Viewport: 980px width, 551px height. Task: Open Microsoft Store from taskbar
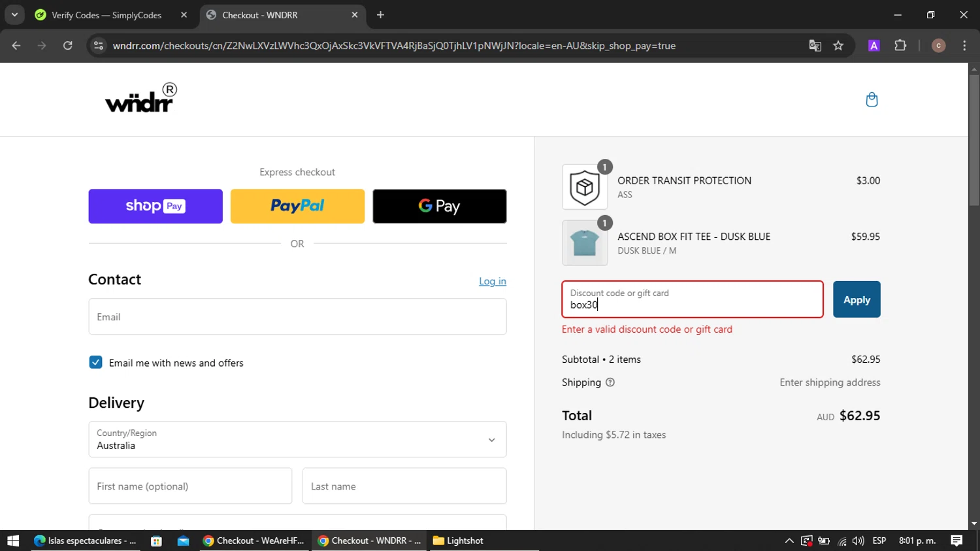click(x=156, y=541)
